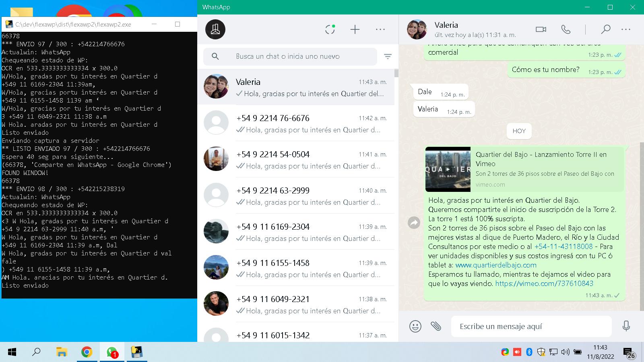Search within the Valeria conversation
The image size is (644, 362).
click(605, 29)
